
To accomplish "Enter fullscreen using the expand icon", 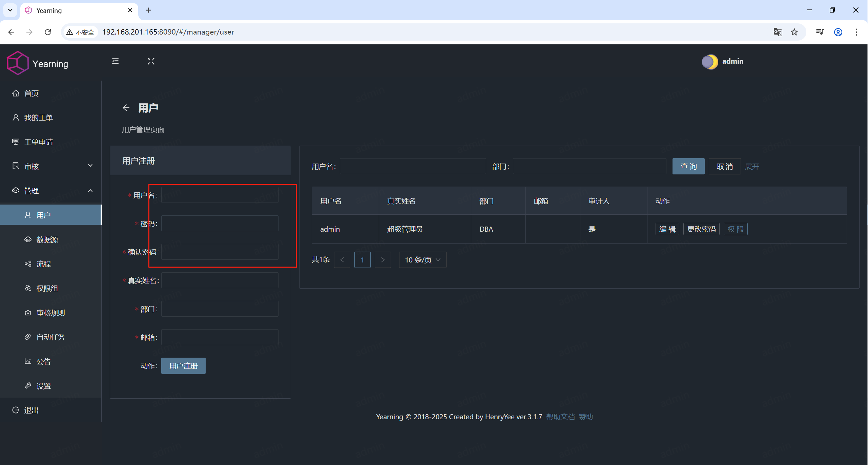I will [x=151, y=61].
